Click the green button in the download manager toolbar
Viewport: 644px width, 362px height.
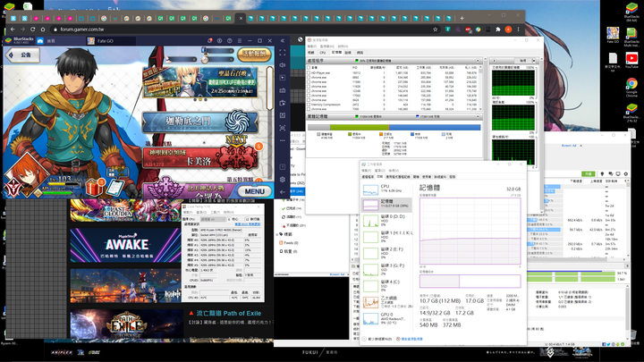(589, 174)
